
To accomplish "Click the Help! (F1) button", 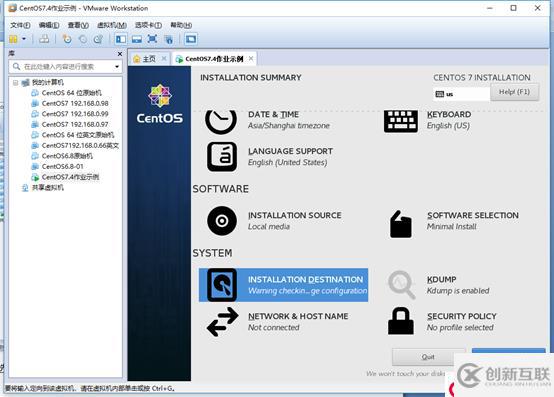I will (514, 92).
